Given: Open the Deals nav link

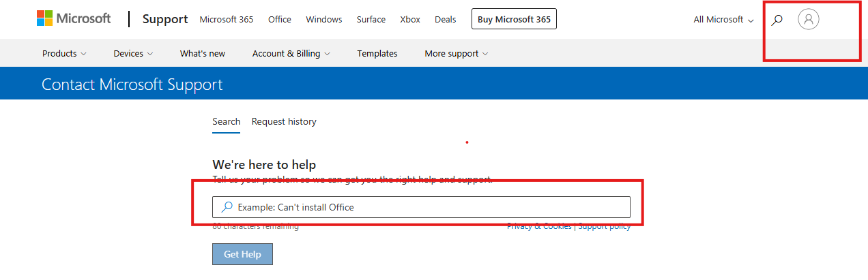Looking at the screenshot, I should pos(446,19).
